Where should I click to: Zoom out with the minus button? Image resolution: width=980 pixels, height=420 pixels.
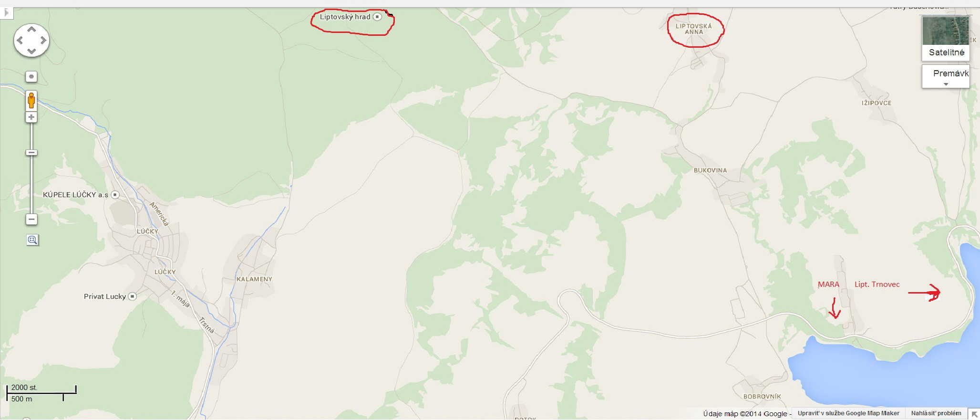(x=31, y=220)
